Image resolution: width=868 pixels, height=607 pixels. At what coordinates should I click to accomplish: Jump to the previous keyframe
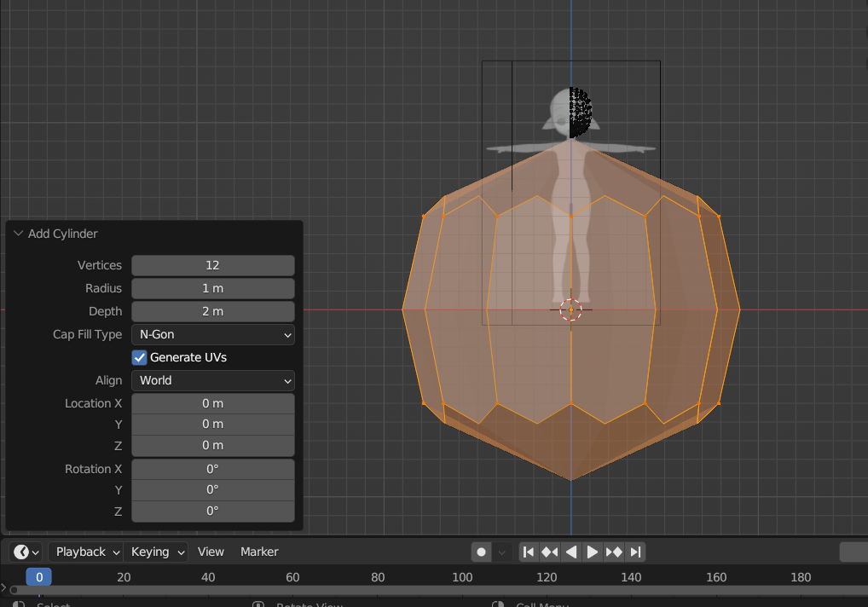[x=550, y=552]
